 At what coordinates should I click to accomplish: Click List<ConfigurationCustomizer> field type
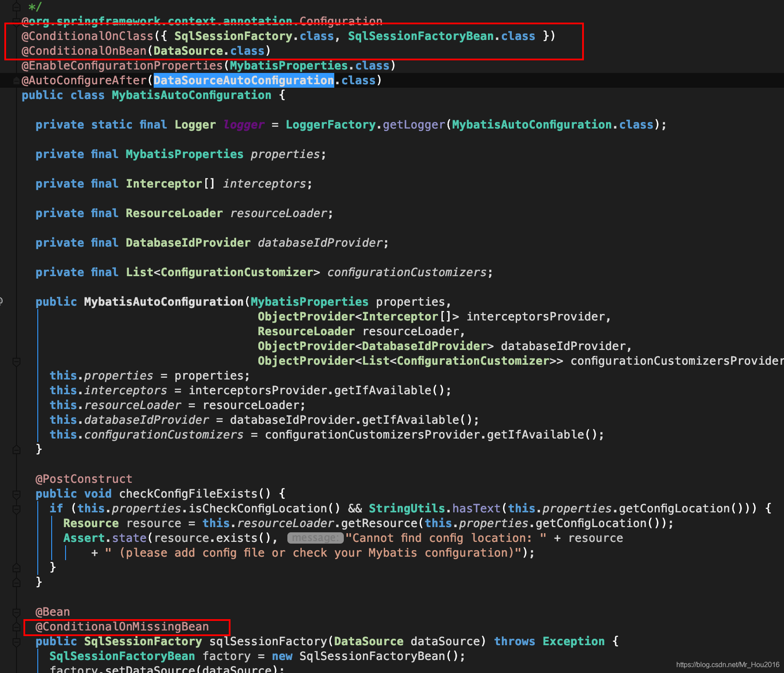click(x=223, y=272)
